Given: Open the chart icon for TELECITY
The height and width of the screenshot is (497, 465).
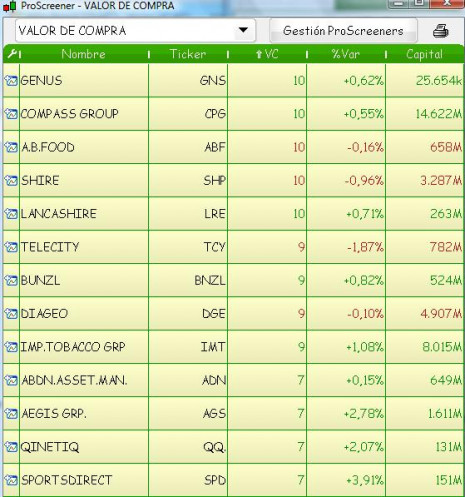Looking at the screenshot, I should pyautogui.click(x=11, y=247).
